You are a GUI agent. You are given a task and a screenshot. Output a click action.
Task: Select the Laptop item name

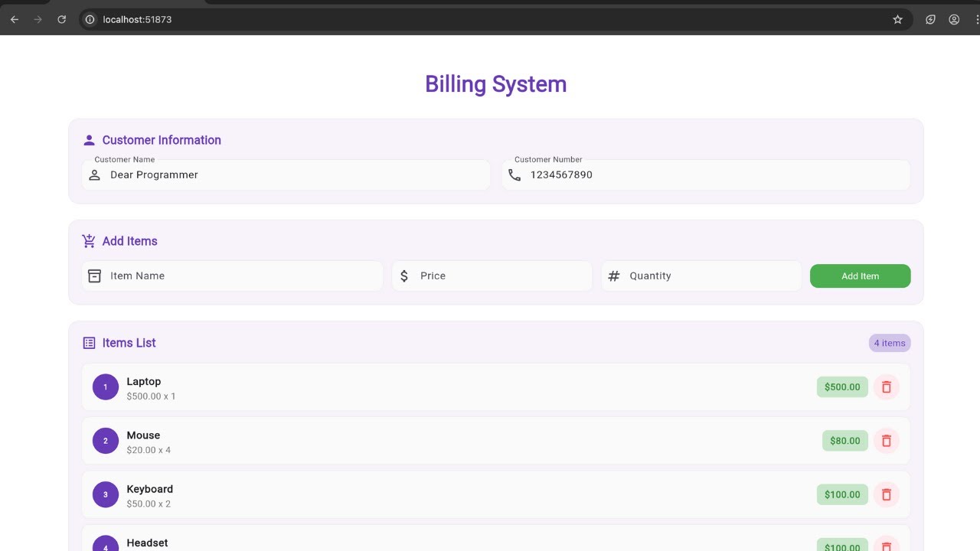144,381
